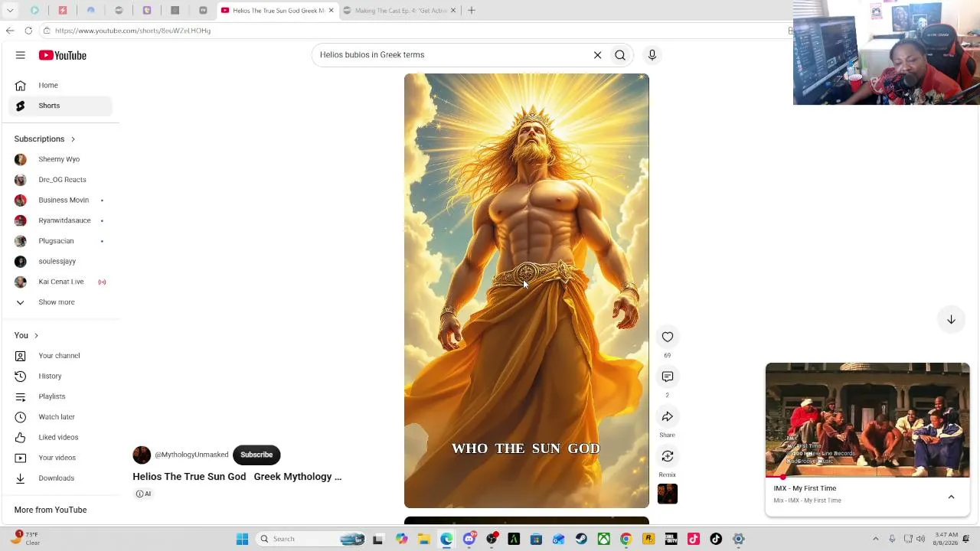The width and height of the screenshot is (980, 551).
Task: Run search with the magnifier button
Action: click(620, 55)
